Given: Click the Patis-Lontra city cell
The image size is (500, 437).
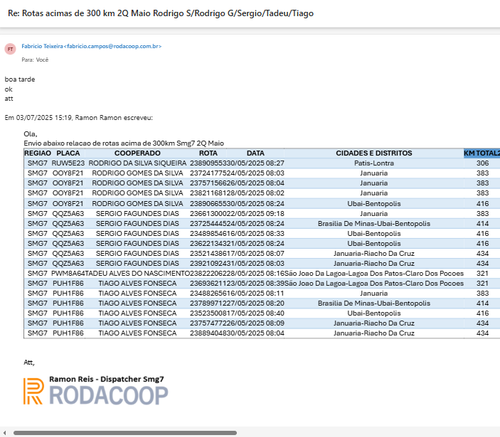Looking at the screenshot, I should [374, 163].
